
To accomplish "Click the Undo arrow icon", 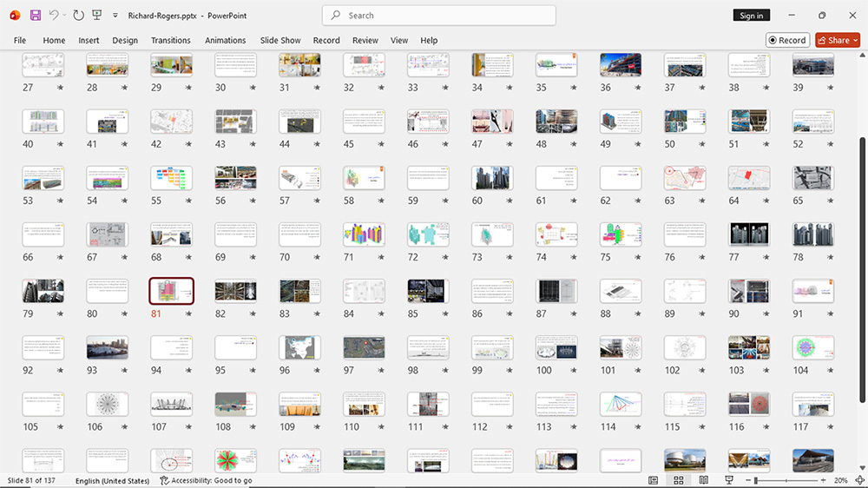I will [x=53, y=15].
